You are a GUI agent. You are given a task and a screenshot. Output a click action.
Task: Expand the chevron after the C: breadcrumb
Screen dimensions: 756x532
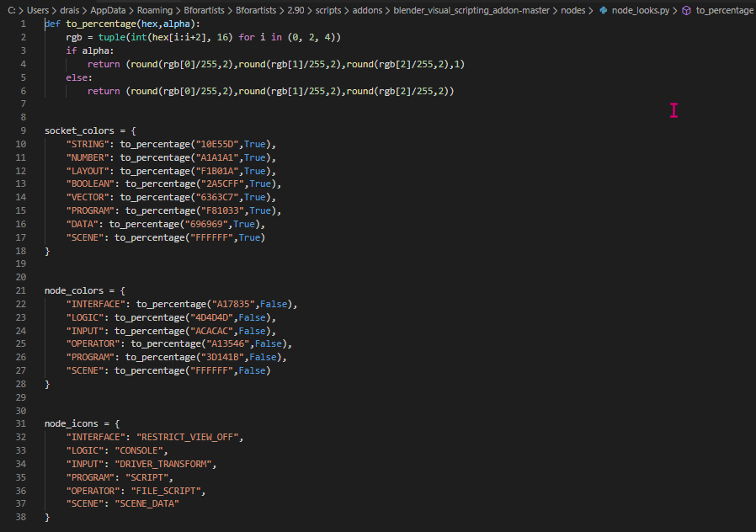[x=21, y=10]
